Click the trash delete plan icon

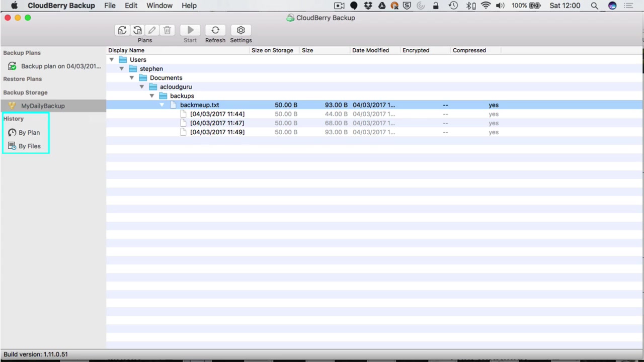[167, 30]
